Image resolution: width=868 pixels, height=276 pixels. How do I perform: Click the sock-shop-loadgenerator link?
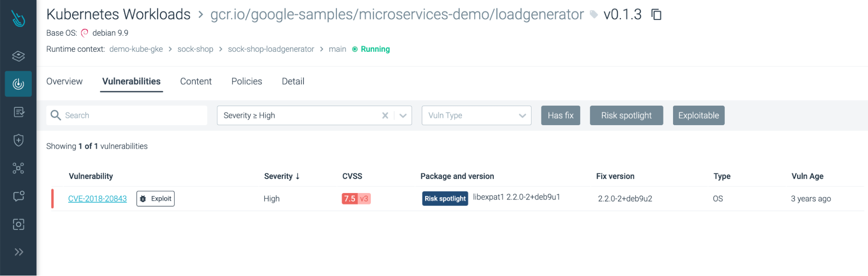[271, 49]
